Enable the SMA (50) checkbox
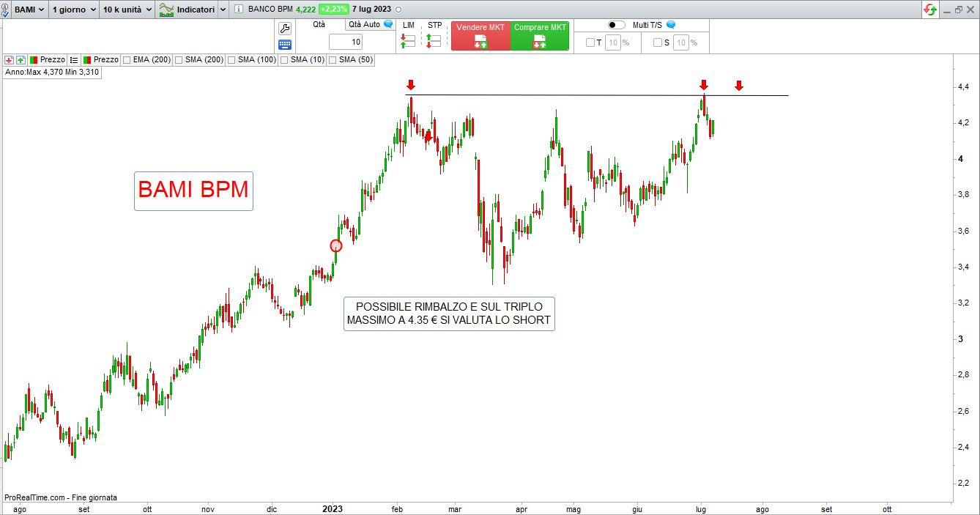 point(332,59)
